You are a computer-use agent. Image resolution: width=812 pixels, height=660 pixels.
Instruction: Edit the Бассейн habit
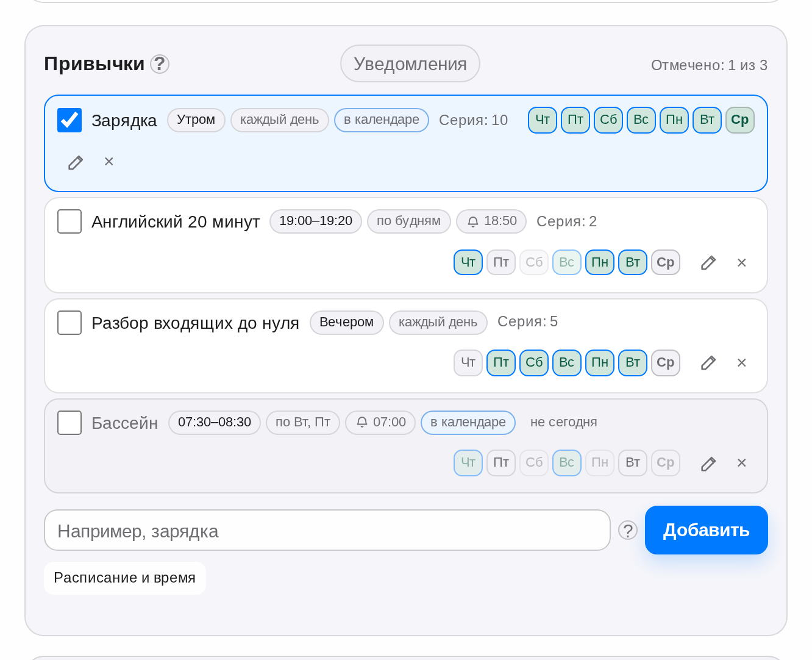click(708, 464)
